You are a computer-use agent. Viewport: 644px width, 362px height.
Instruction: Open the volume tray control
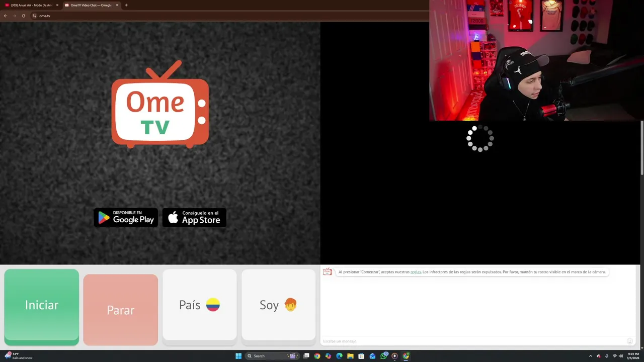coord(621,356)
